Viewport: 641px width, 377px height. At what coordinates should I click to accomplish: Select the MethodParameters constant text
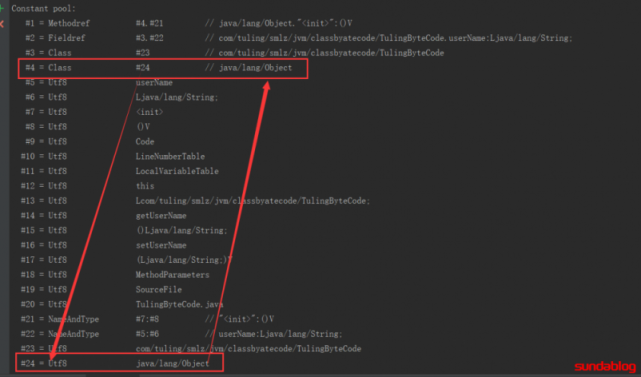tap(173, 275)
